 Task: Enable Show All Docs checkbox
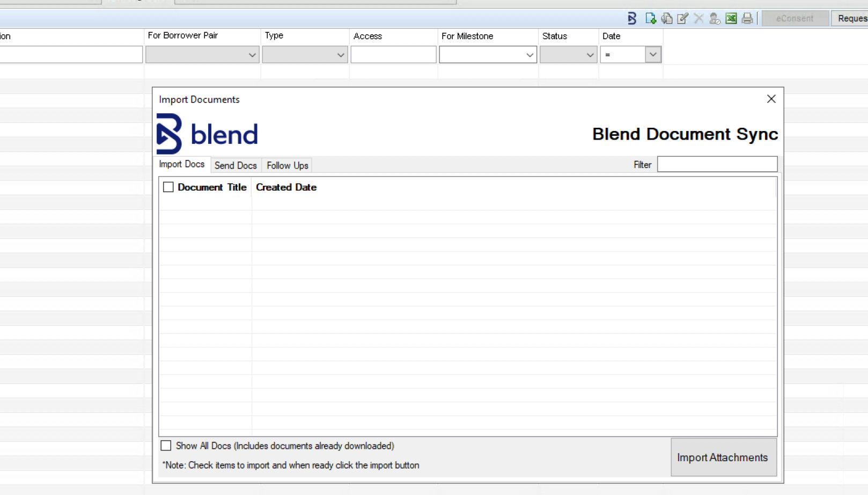point(166,446)
